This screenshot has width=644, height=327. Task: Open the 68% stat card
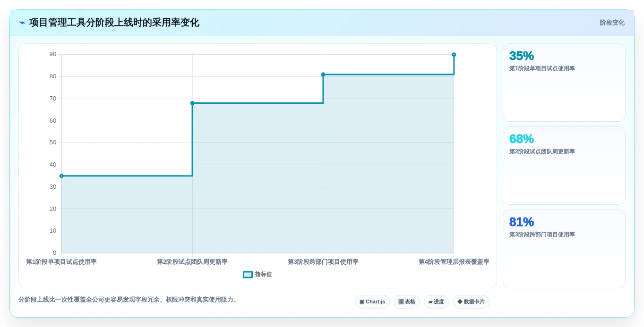pyautogui.click(x=564, y=166)
